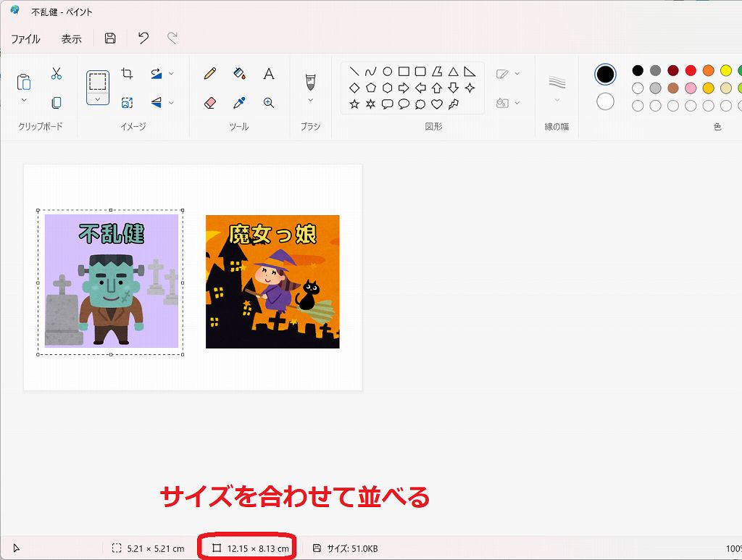Click the selection size 5.21 × 5.21 cm

148,548
